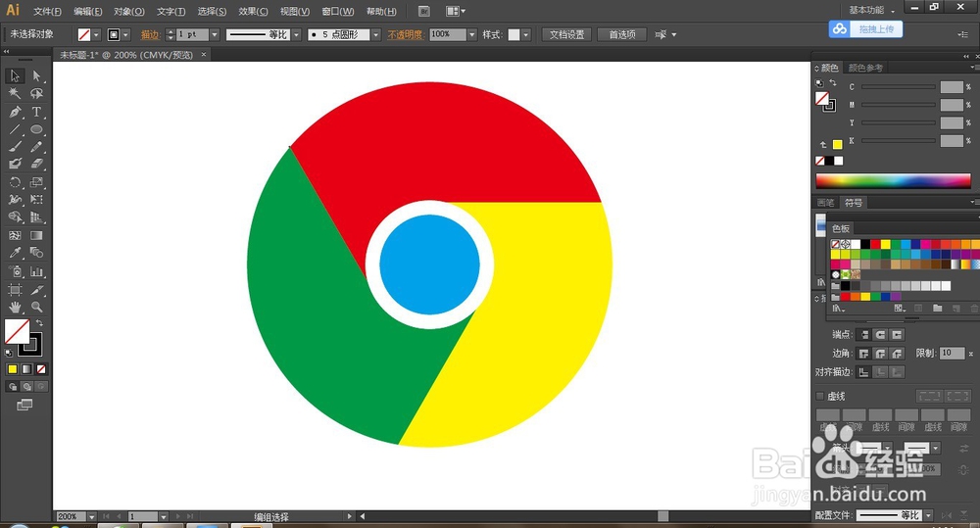Select the Ellipse tool
Image resolution: width=980 pixels, height=528 pixels.
(x=36, y=129)
